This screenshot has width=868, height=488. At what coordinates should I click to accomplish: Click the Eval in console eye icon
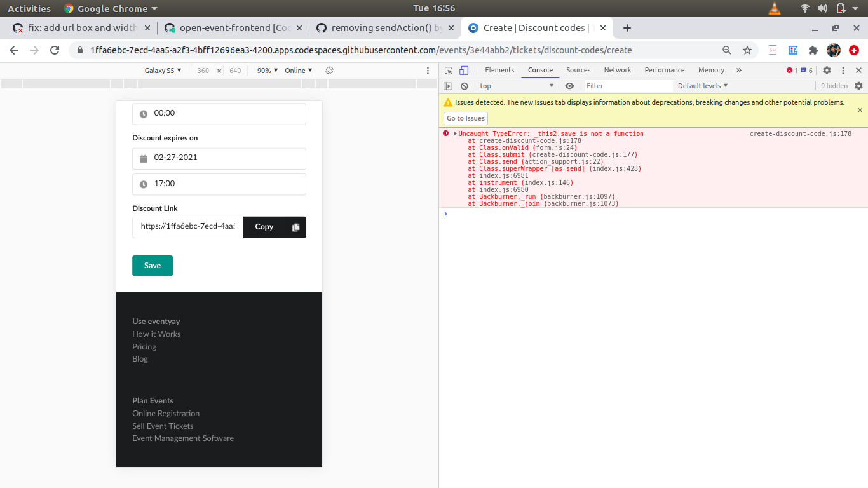[x=569, y=85]
